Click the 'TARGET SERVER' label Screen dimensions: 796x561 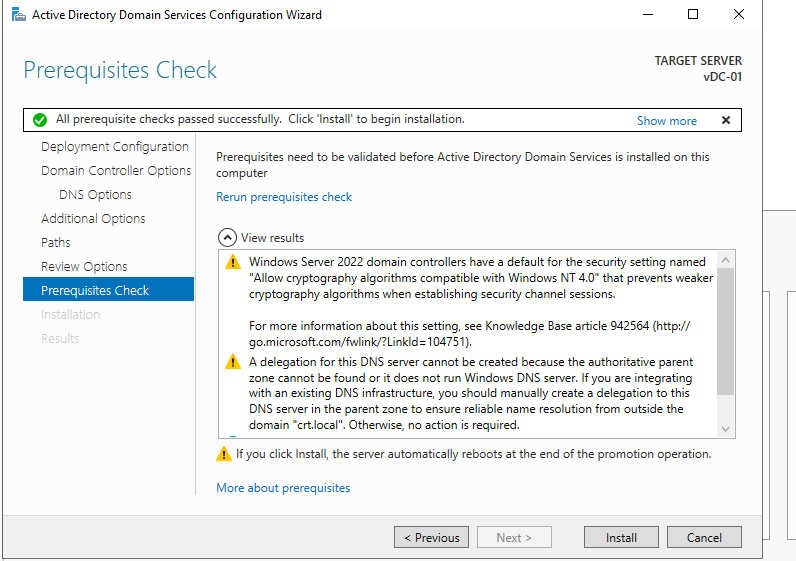698,61
